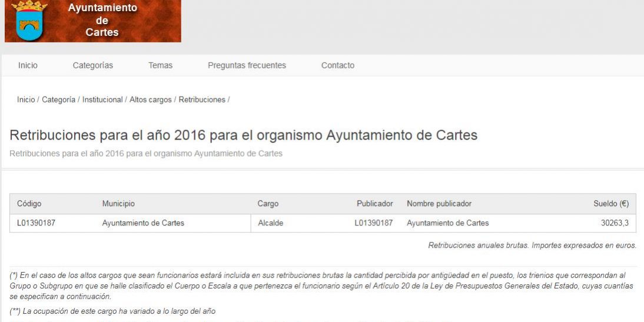The image size is (644, 322).
Task: Go to the Temas section
Action: [160, 65]
